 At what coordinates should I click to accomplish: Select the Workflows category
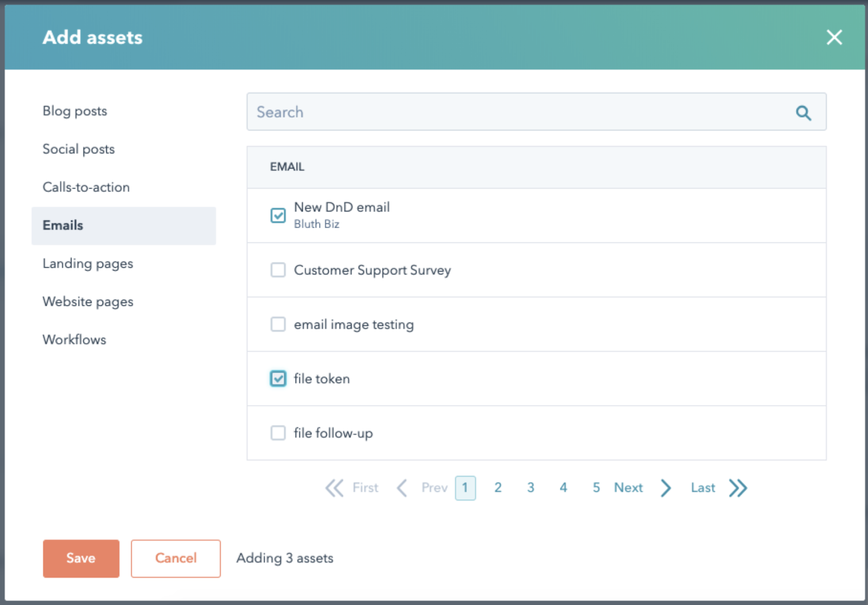click(x=74, y=340)
